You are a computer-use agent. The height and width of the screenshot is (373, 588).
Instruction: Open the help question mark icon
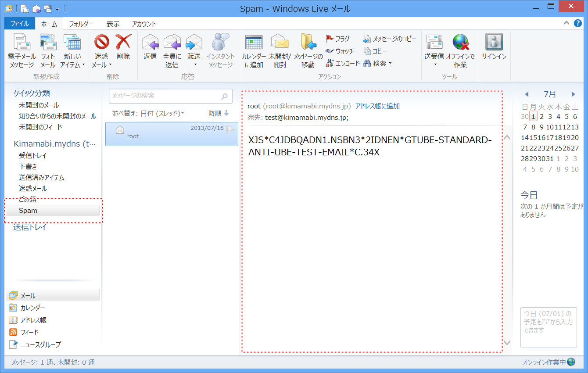(578, 23)
